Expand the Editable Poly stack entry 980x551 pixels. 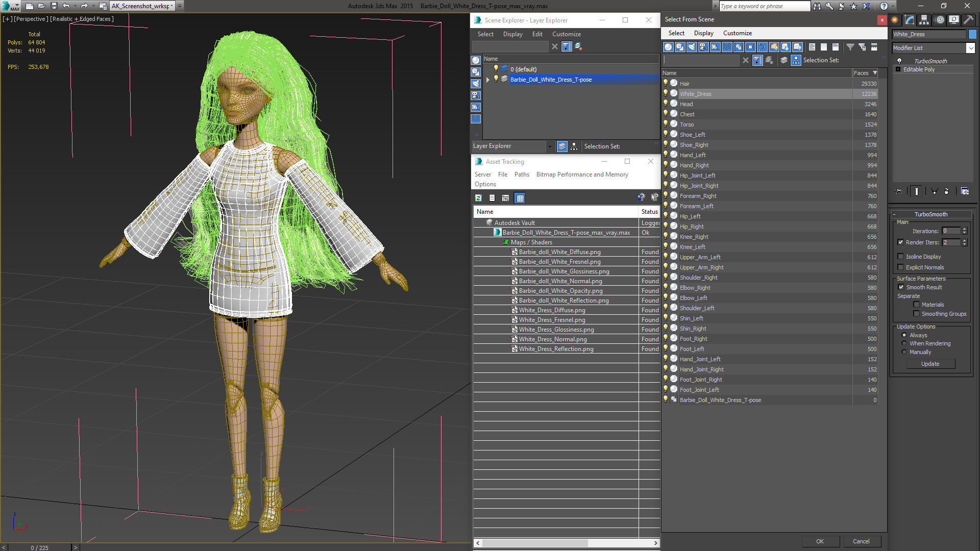point(898,69)
